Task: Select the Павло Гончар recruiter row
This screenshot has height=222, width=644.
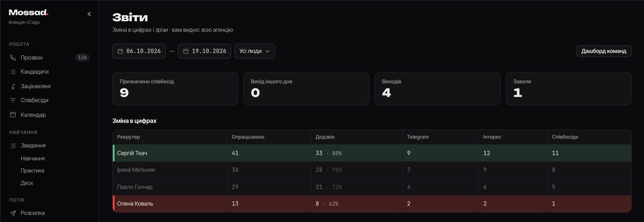Action: 372,187
